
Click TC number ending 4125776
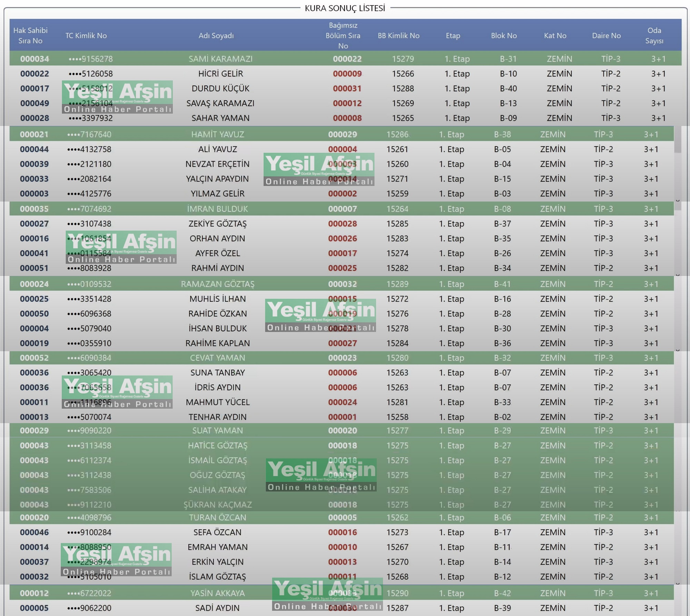[x=89, y=193]
